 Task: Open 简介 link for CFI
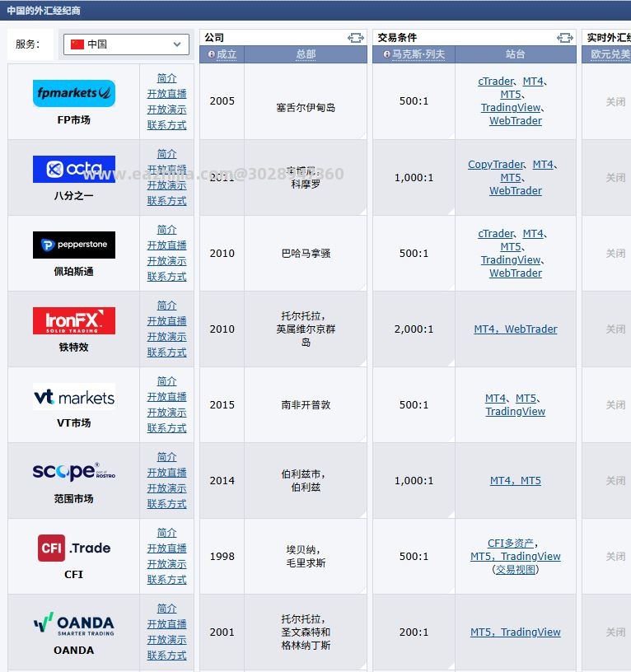pyautogui.click(x=166, y=533)
